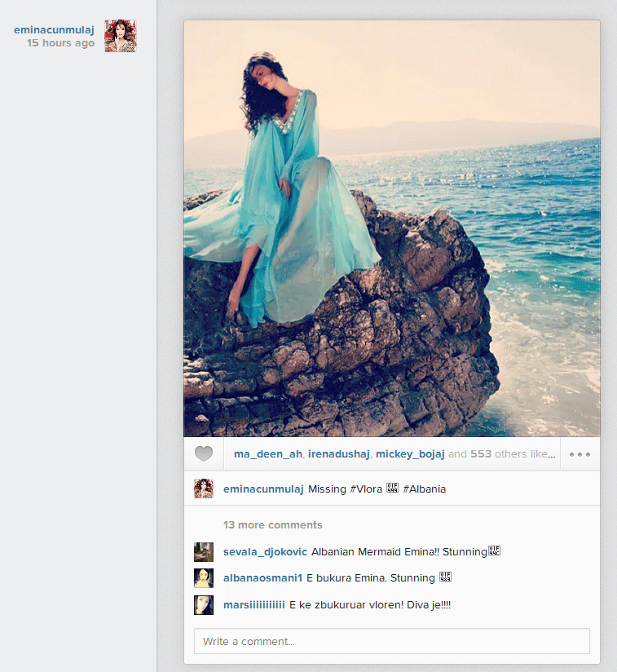Click the Write a comment input field

(x=391, y=641)
